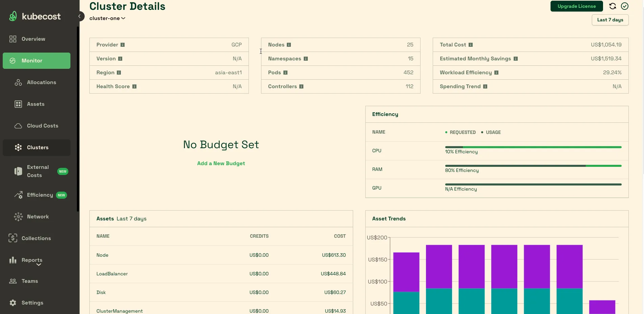Click the CREDITS column header

click(259, 236)
